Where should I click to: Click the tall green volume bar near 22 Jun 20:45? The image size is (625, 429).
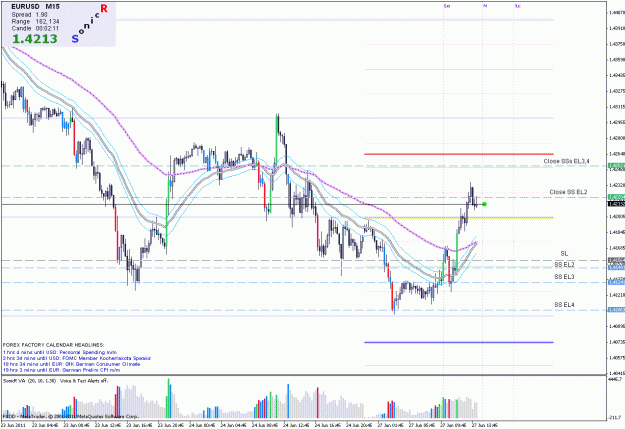[x=169, y=398]
